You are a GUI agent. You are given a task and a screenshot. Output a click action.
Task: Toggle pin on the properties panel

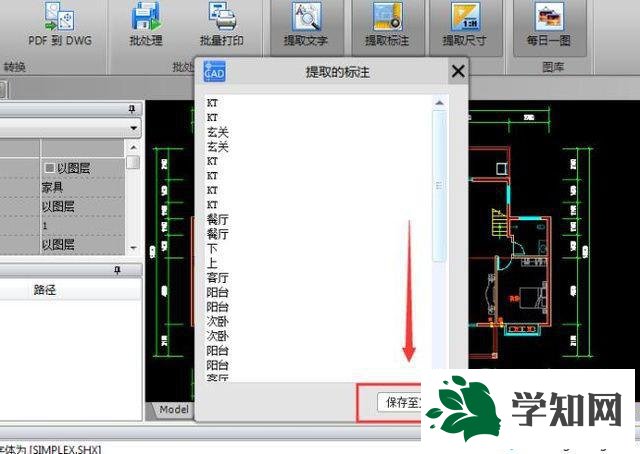[x=132, y=109]
